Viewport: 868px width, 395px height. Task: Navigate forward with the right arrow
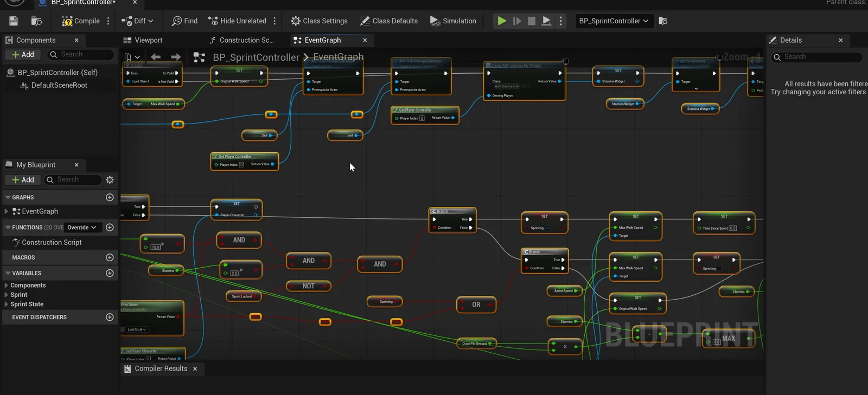(176, 57)
